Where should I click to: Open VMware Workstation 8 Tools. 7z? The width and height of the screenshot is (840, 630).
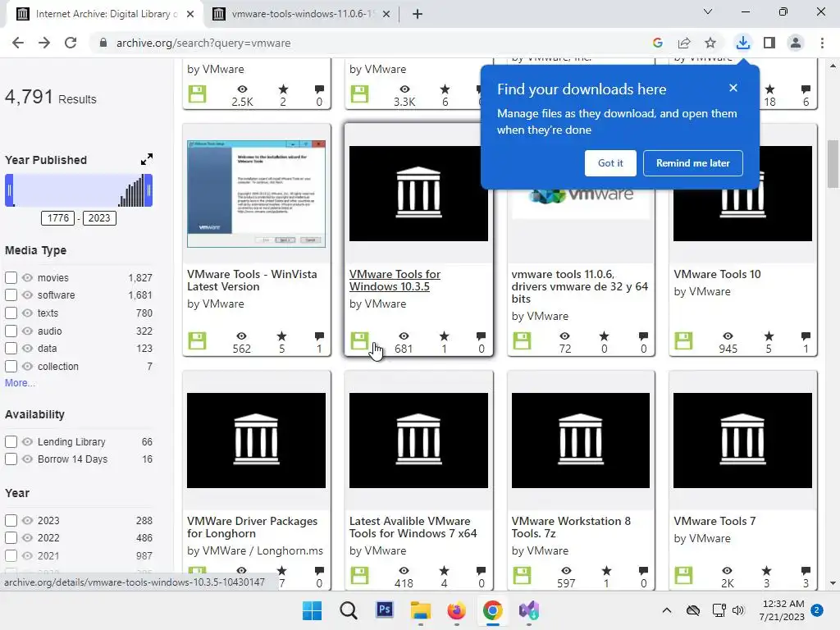point(571,527)
